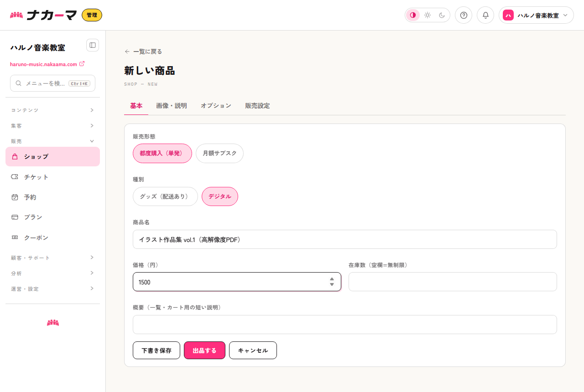
Task: Expand the コンテンツ sidebar section
Action: click(52, 110)
